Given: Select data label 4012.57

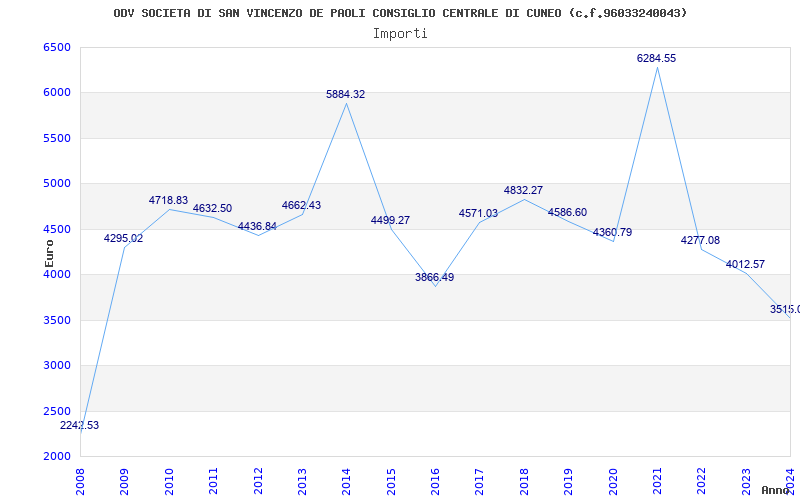Looking at the screenshot, I should 745,264.
